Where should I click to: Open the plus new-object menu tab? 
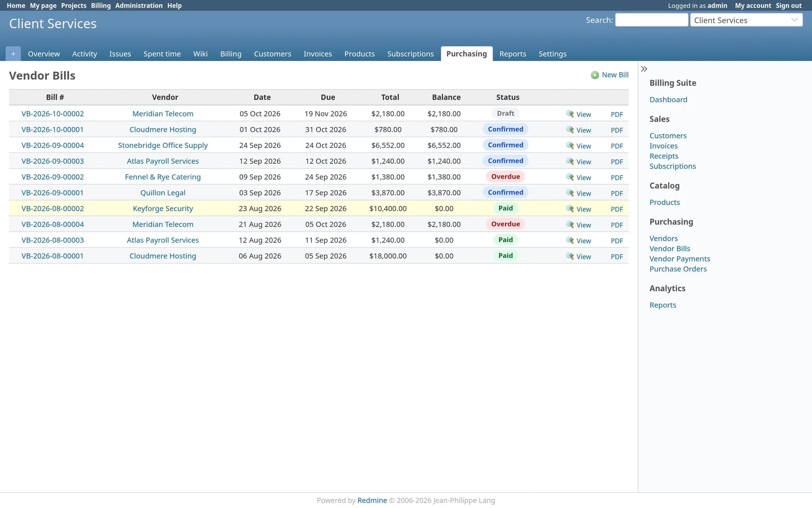(13, 54)
